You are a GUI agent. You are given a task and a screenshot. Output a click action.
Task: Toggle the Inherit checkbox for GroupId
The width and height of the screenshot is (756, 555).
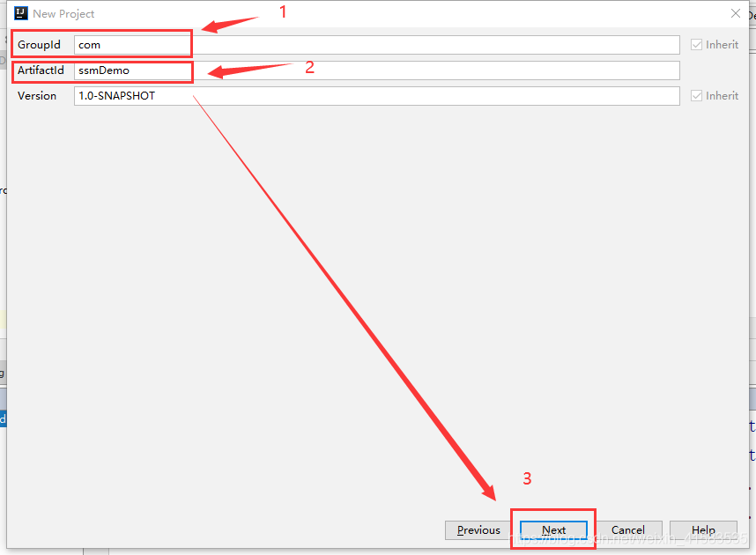tap(696, 45)
